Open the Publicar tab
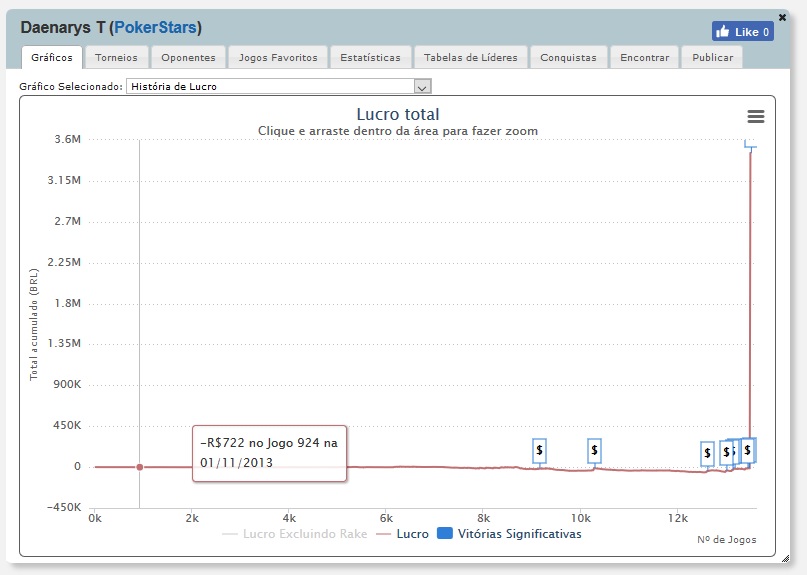 click(712, 58)
